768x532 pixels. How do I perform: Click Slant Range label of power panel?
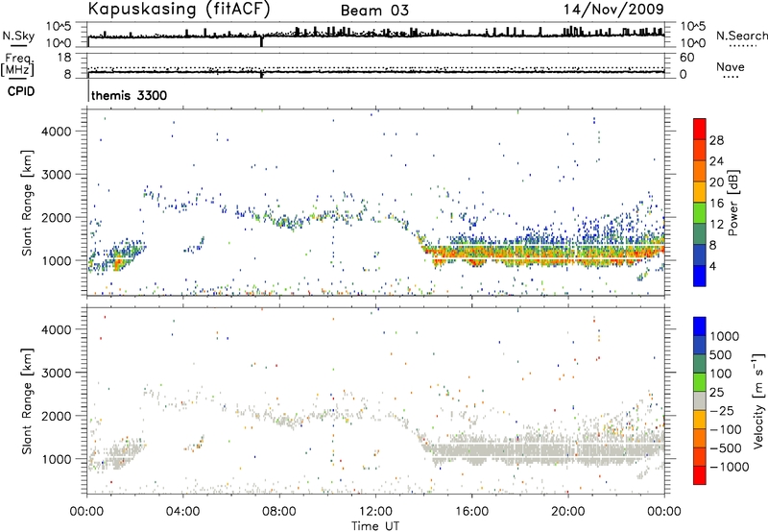click(x=27, y=203)
